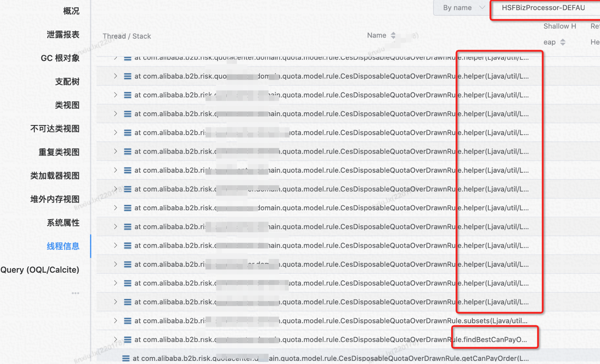
Task: Sort by Shallow Heap column arrows
Action: [x=563, y=42]
